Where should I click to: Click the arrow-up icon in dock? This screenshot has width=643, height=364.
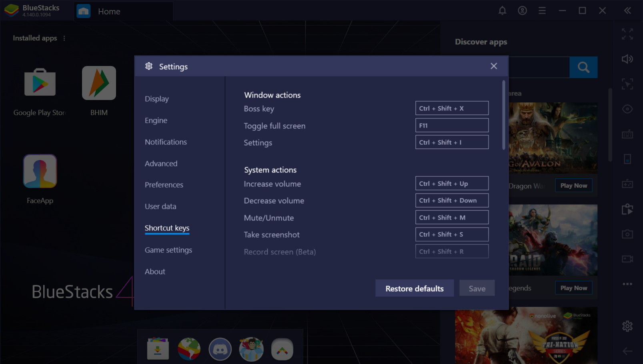[282, 349]
